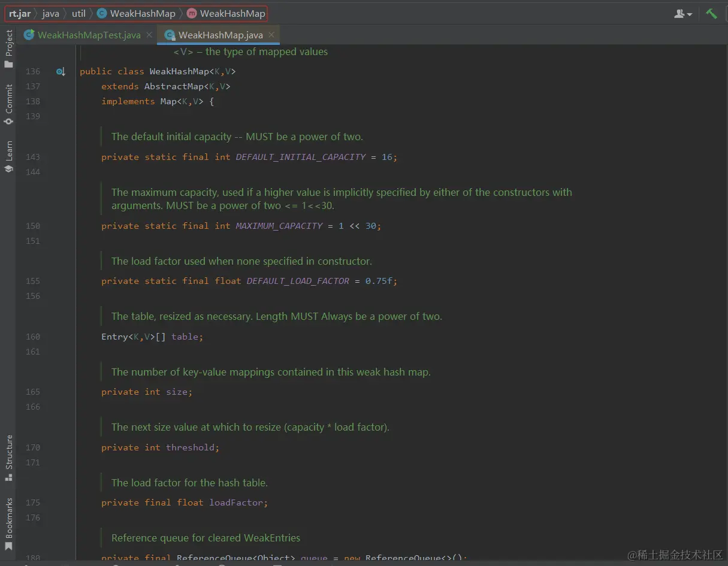Viewport: 728px width, 566px height.
Task: Click doc comment 'Reference queue for cleared WeakEntries'
Action: pos(206,538)
